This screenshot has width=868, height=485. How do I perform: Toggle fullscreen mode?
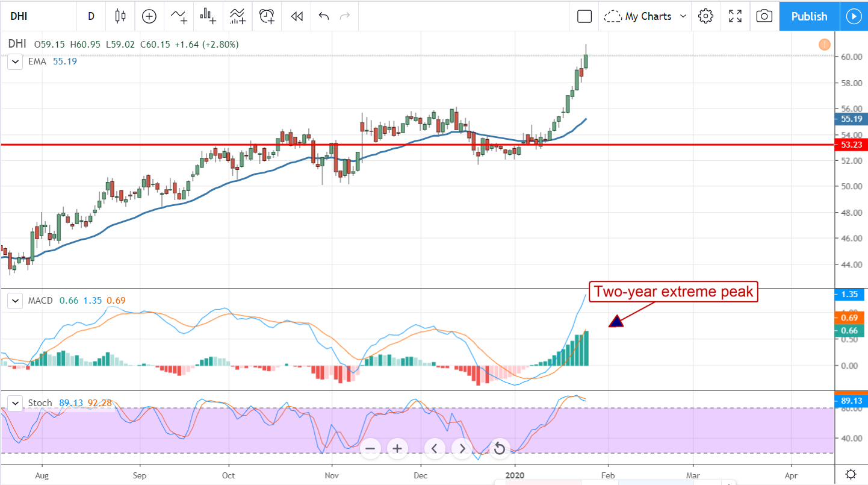pos(735,16)
